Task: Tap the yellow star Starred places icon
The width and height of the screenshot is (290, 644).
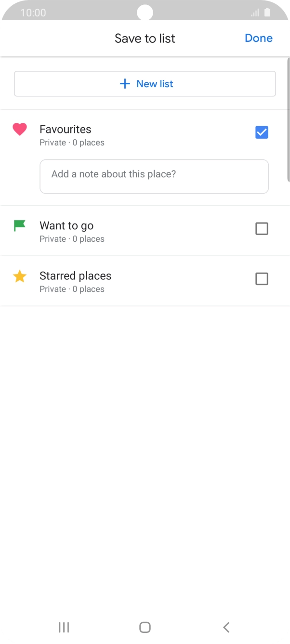Action: click(x=20, y=276)
